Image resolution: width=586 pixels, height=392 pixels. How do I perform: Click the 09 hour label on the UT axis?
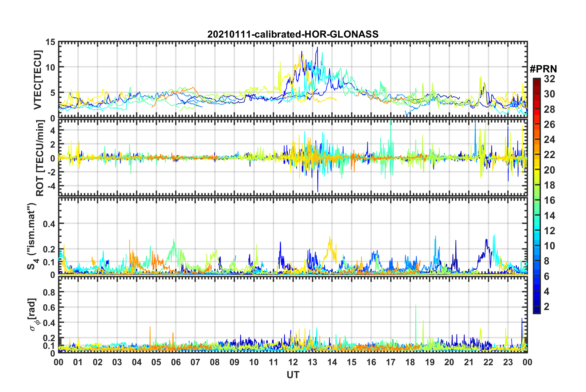234,362
